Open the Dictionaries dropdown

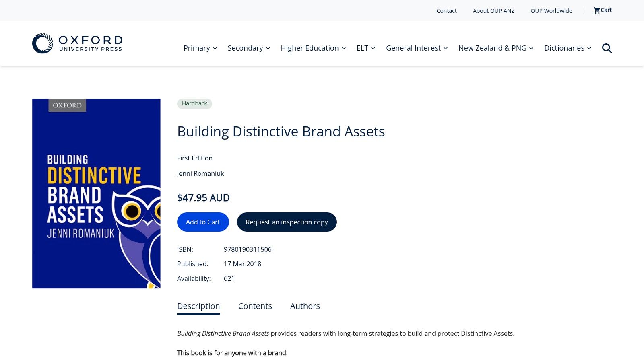[568, 48]
